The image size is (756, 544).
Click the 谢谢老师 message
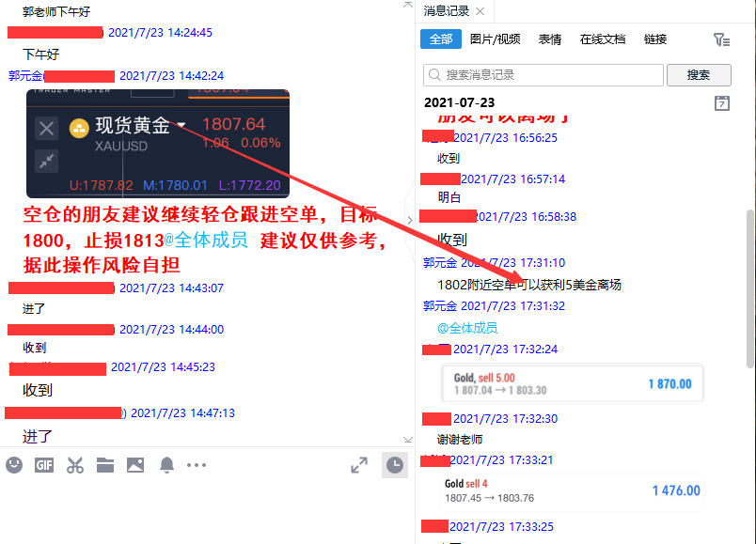(x=460, y=440)
